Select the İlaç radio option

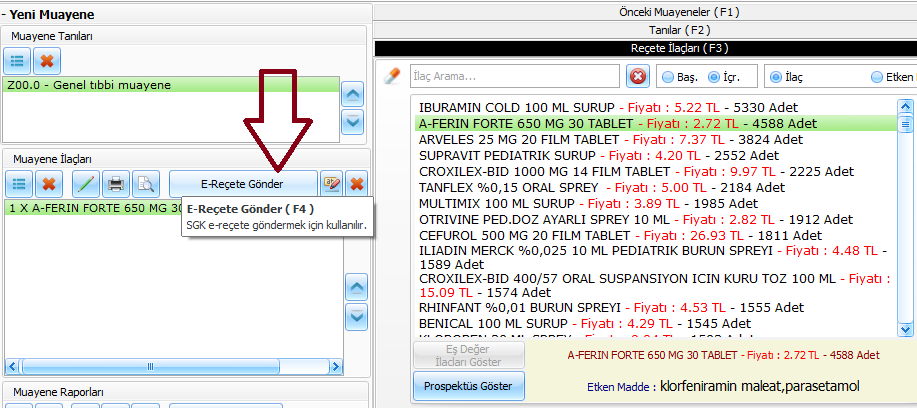(775, 77)
